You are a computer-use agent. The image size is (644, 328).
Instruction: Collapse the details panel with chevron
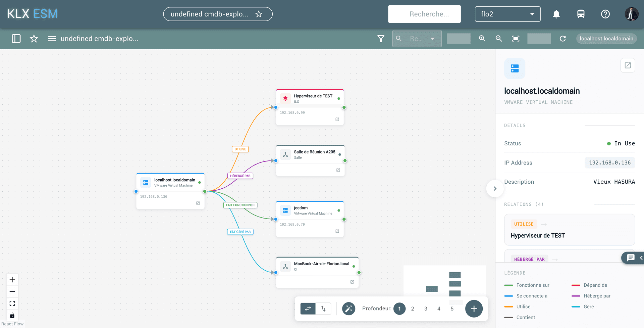(495, 189)
